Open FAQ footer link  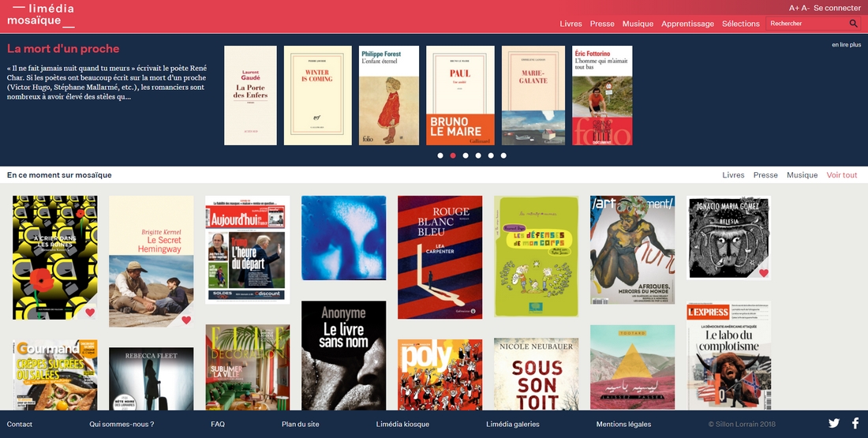click(218, 424)
